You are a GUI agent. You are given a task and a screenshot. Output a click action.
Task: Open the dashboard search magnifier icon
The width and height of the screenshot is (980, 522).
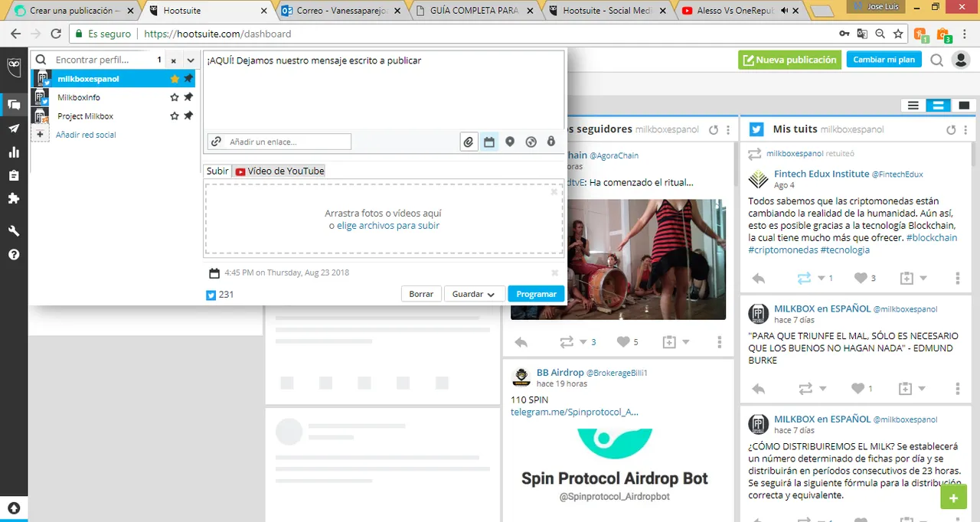(x=937, y=60)
